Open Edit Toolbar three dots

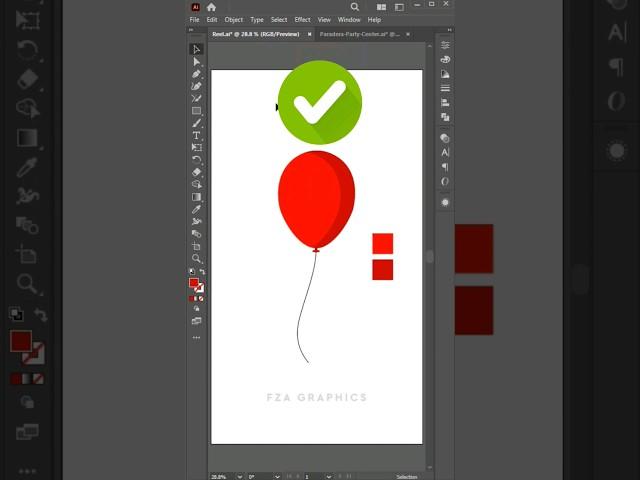pyautogui.click(x=196, y=338)
